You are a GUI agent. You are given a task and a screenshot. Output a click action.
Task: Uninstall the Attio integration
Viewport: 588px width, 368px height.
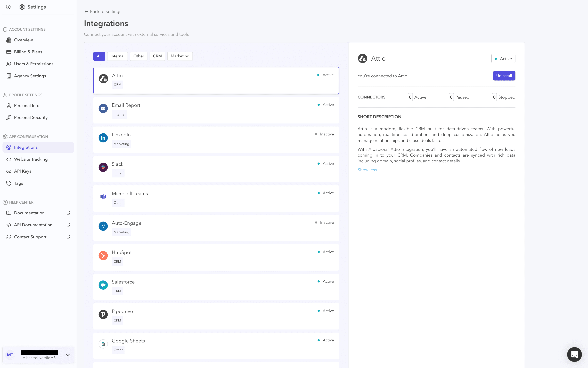[504, 76]
